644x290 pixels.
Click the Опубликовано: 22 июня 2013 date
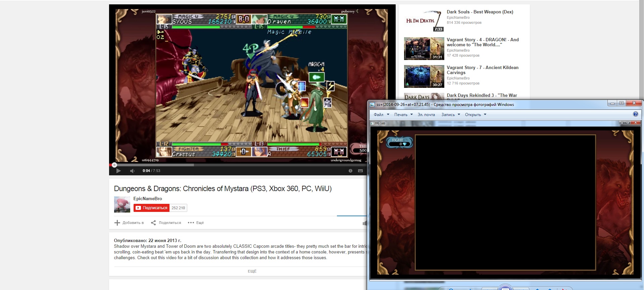pyautogui.click(x=148, y=240)
